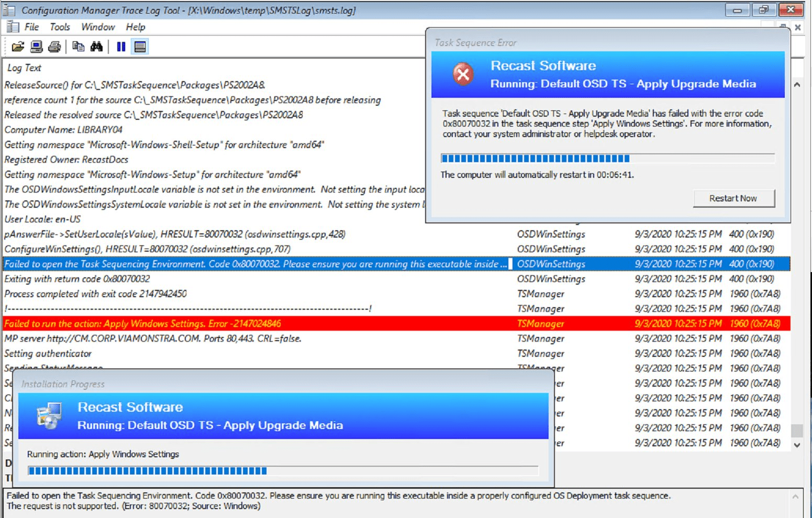Toggle the detail pane toolbar button
This screenshot has width=812, height=518.
coord(139,46)
